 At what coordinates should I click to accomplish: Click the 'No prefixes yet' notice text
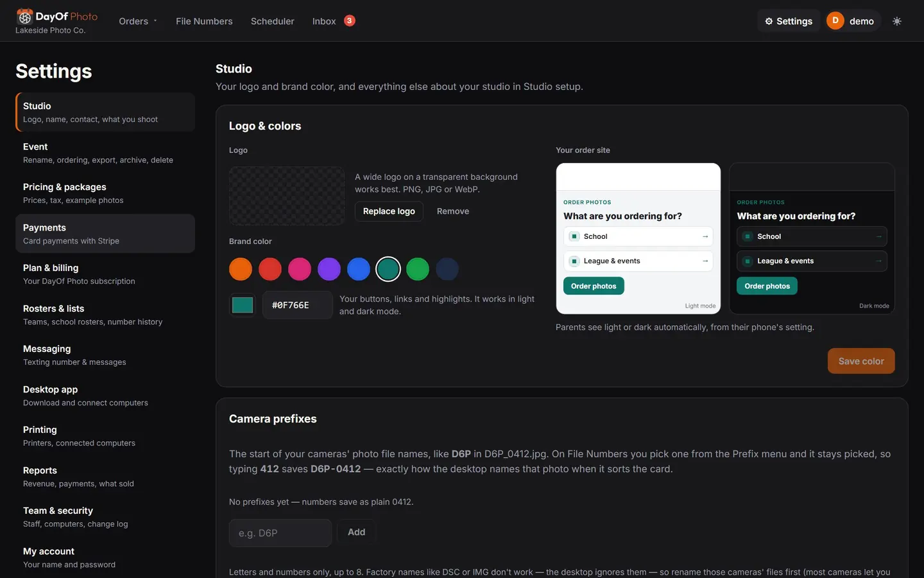321,502
